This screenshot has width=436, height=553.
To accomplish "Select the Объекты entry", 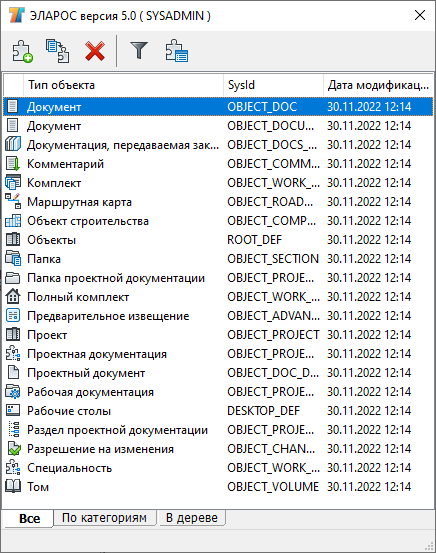I will tap(218, 240).
